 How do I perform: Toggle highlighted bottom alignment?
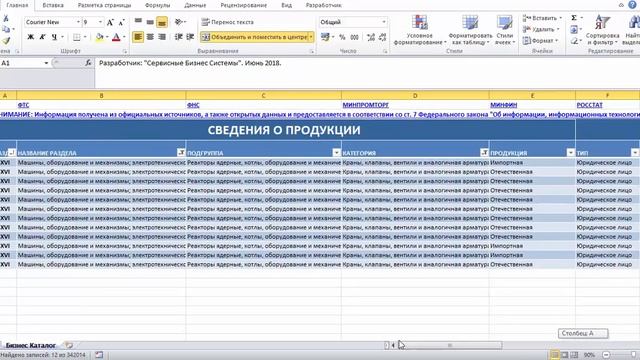click(162, 22)
